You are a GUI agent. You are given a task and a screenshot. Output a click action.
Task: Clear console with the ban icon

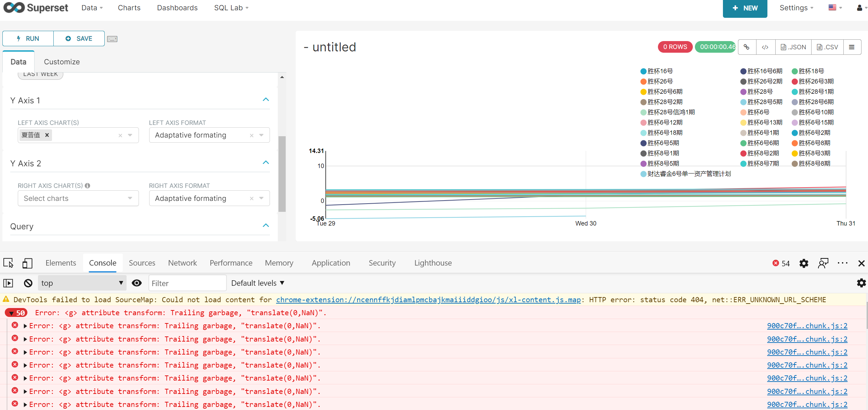point(28,283)
